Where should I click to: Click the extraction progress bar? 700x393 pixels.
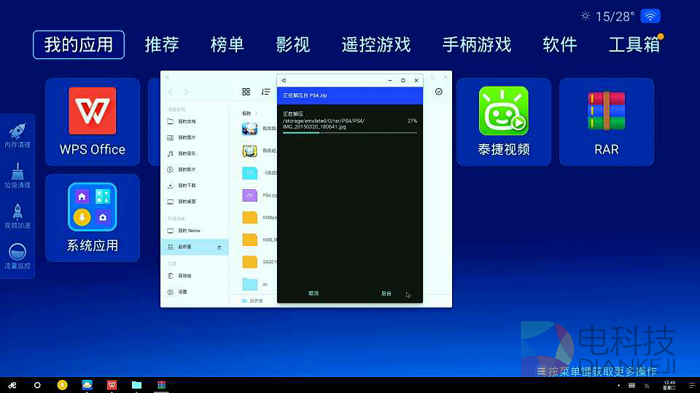pyautogui.click(x=350, y=133)
